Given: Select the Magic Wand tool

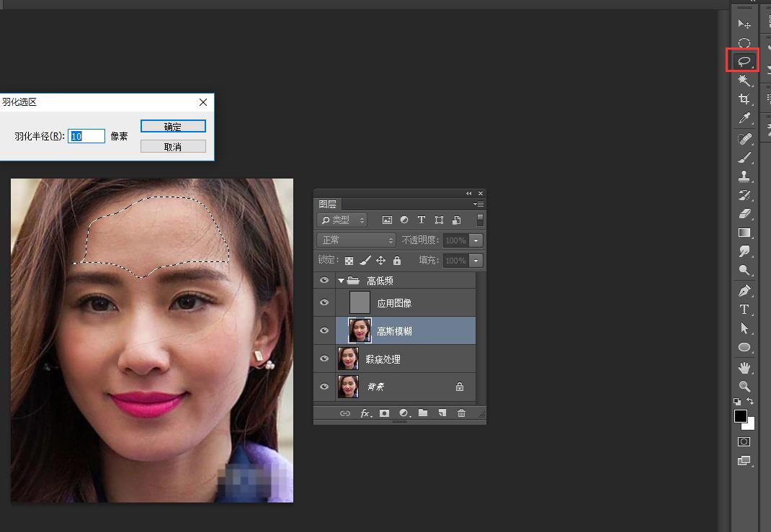Looking at the screenshot, I should click(744, 80).
